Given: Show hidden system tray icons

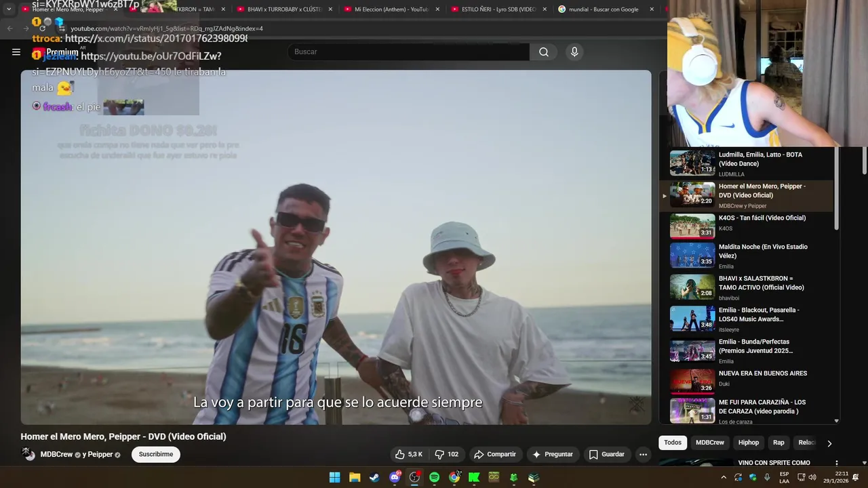Looking at the screenshot, I should 724,477.
